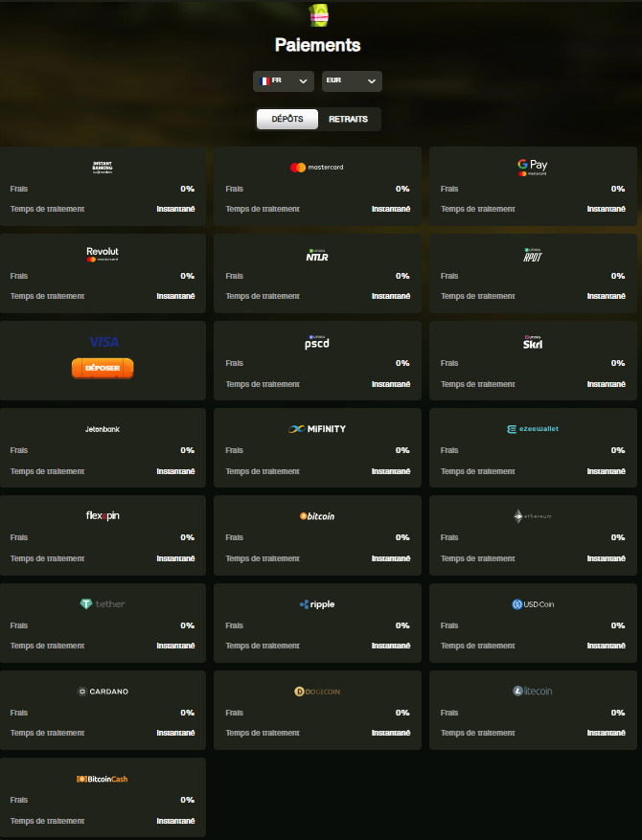Click the Visa logo

103,342
